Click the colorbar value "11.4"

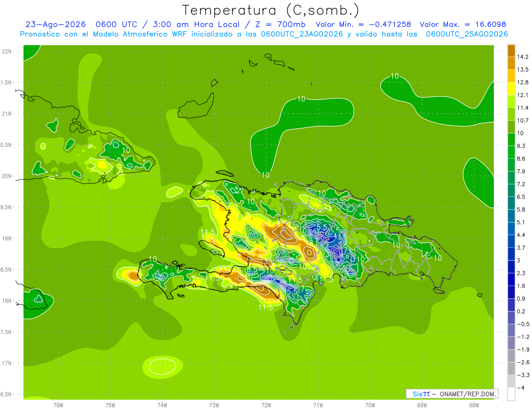point(524,108)
